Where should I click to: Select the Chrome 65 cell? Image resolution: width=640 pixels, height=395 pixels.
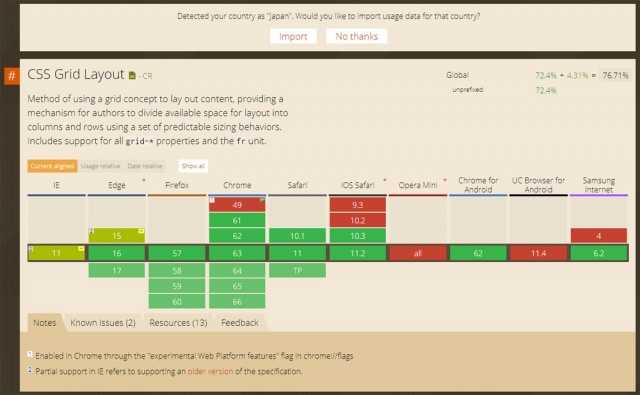237,286
